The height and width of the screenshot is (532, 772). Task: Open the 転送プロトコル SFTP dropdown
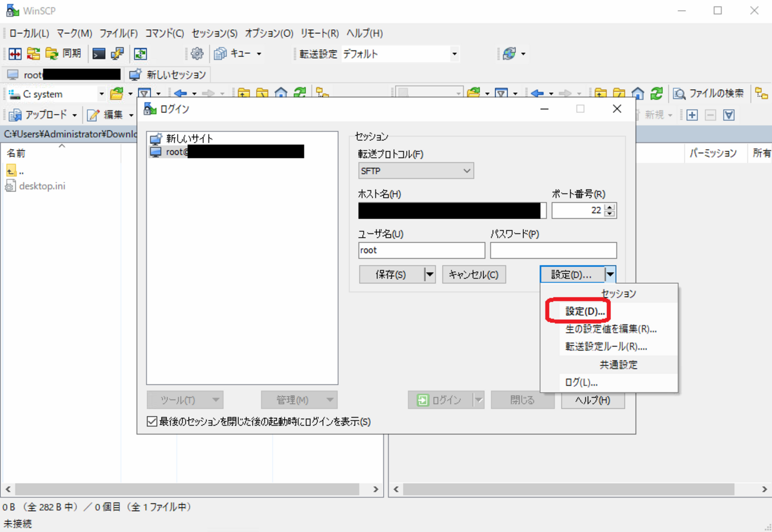pyautogui.click(x=416, y=171)
